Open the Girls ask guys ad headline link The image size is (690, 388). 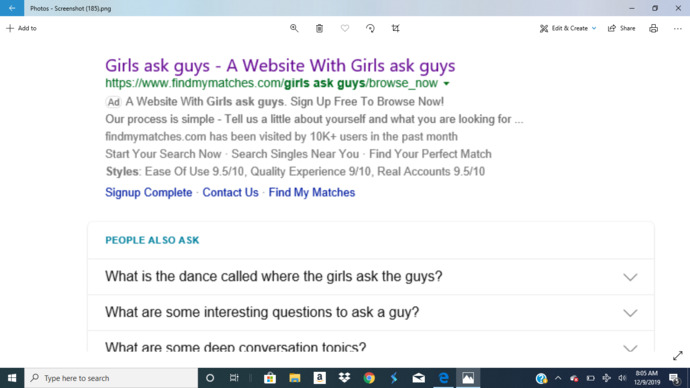pyautogui.click(x=280, y=66)
